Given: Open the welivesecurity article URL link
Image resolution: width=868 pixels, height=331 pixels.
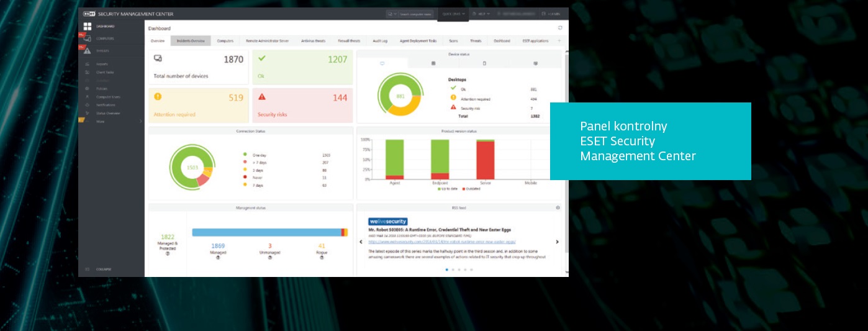Looking at the screenshot, I should click(442, 242).
